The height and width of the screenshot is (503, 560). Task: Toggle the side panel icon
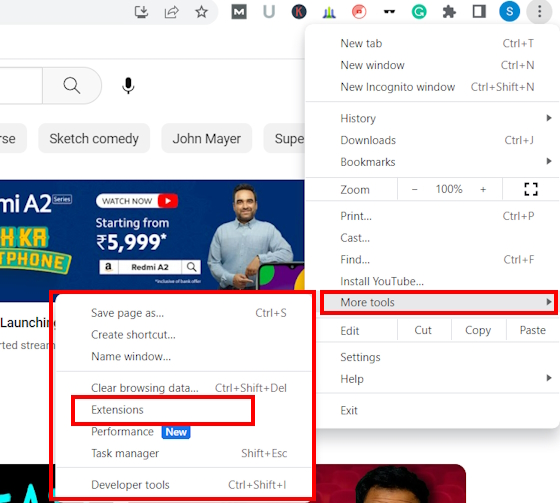click(479, 12)
